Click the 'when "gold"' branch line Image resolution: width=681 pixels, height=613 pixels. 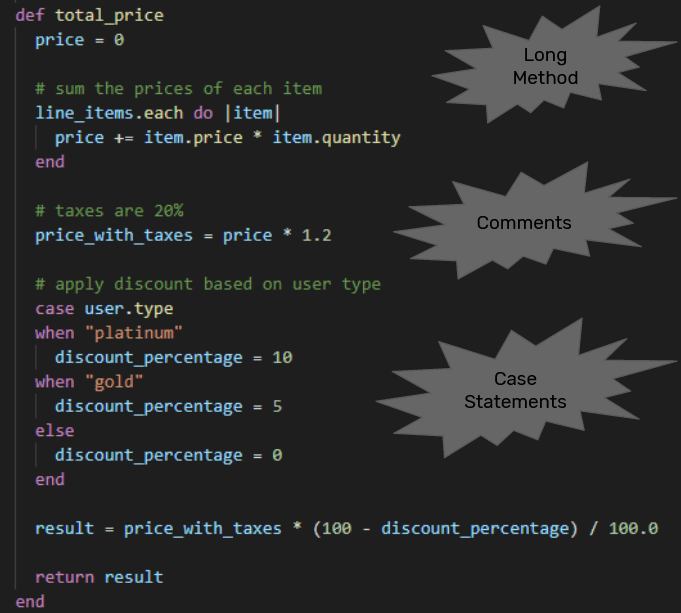(89, 382)
